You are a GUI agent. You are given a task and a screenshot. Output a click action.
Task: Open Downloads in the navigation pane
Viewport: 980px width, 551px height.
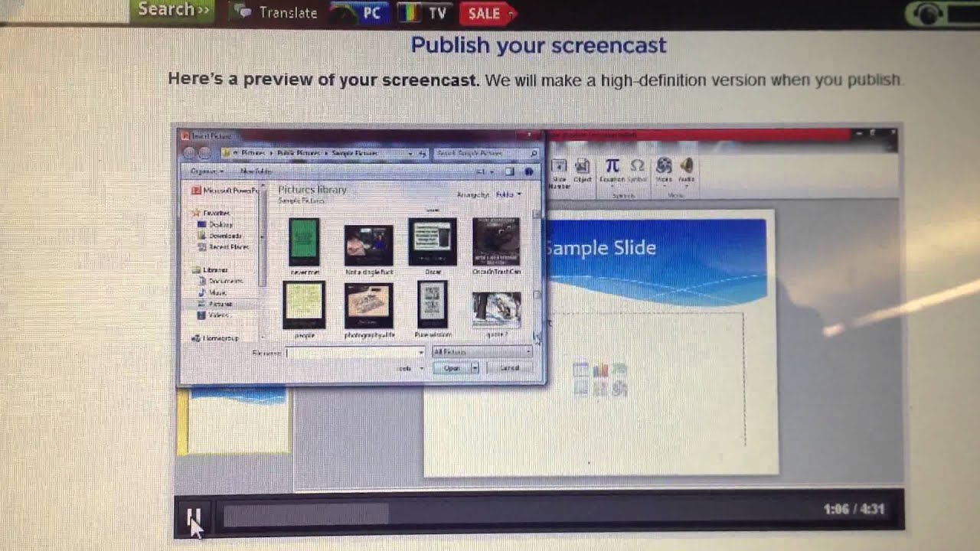pos(220,236)
